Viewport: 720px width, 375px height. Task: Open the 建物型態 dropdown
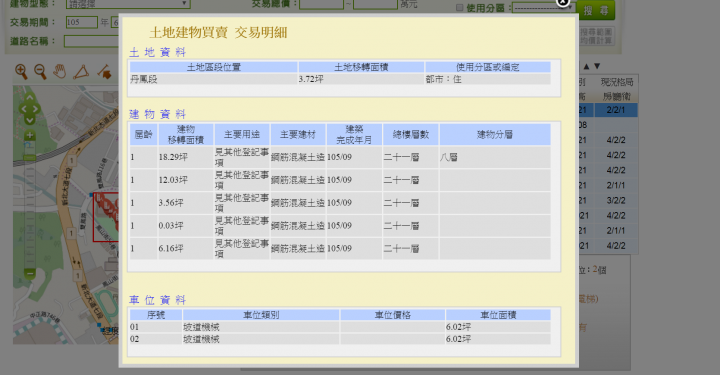(x=128, y=4)
